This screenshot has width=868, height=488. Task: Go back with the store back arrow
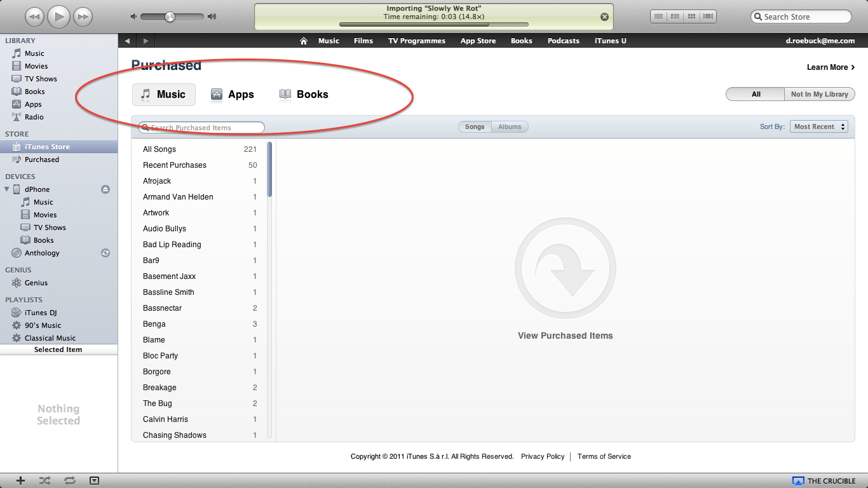(127, 41)
